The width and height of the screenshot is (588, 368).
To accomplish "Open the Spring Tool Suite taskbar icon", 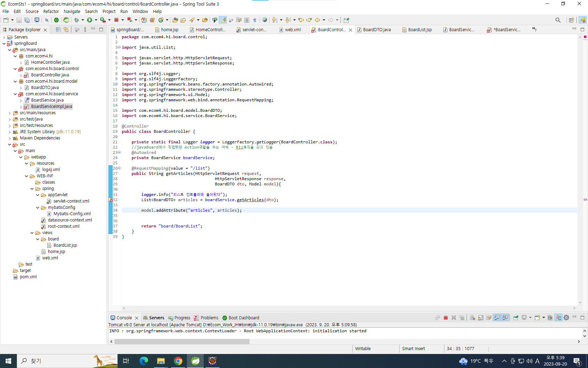I will (x=195, y=361).
